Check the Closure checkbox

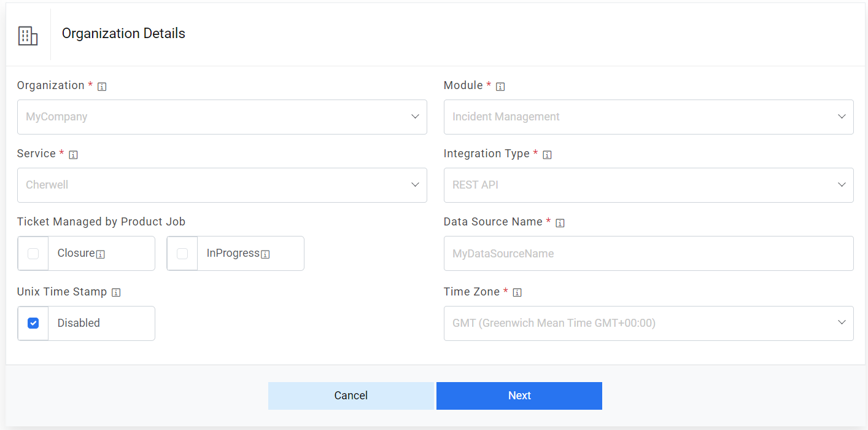click(x=33, y=253)
